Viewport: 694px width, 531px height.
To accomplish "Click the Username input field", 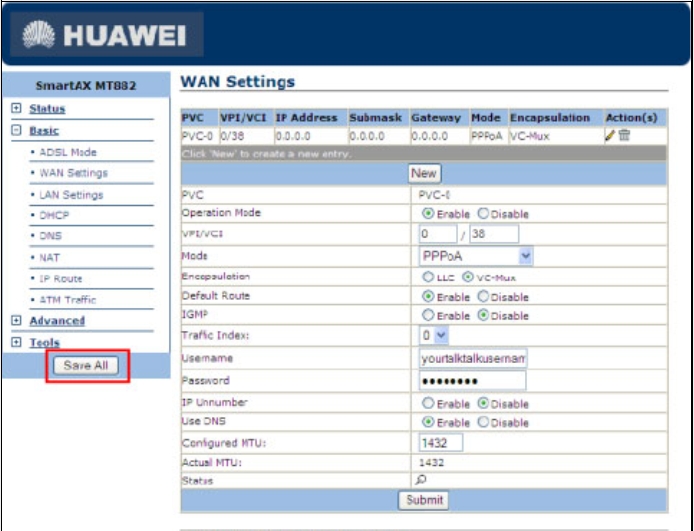I will tap(473, 358).
